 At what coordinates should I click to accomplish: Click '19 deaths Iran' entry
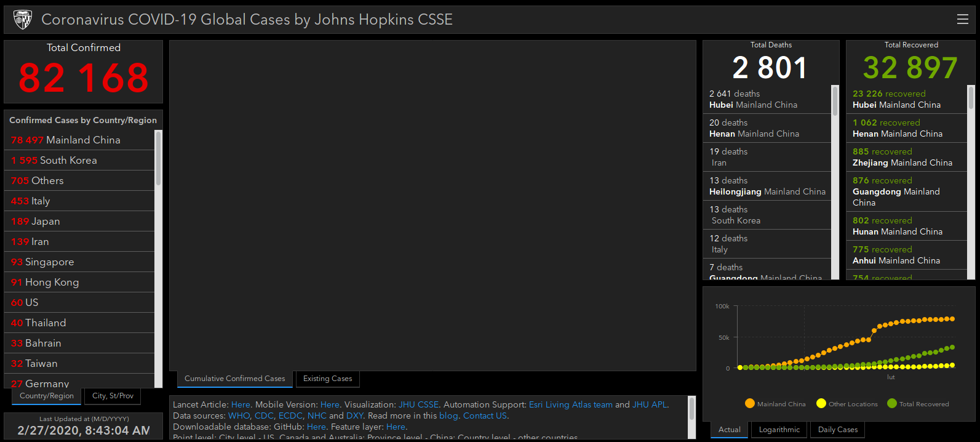(768, 157)
